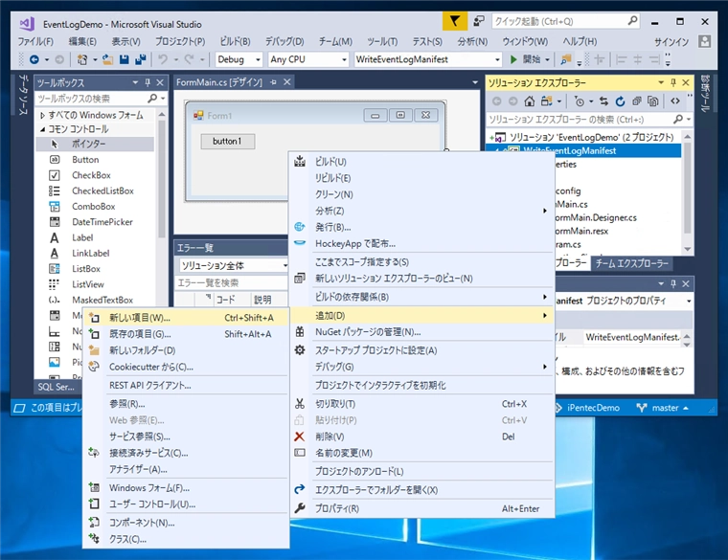Select '削除(V)' in the context menu
Viewport: 728px width, 560px height.
pos(421,437)
